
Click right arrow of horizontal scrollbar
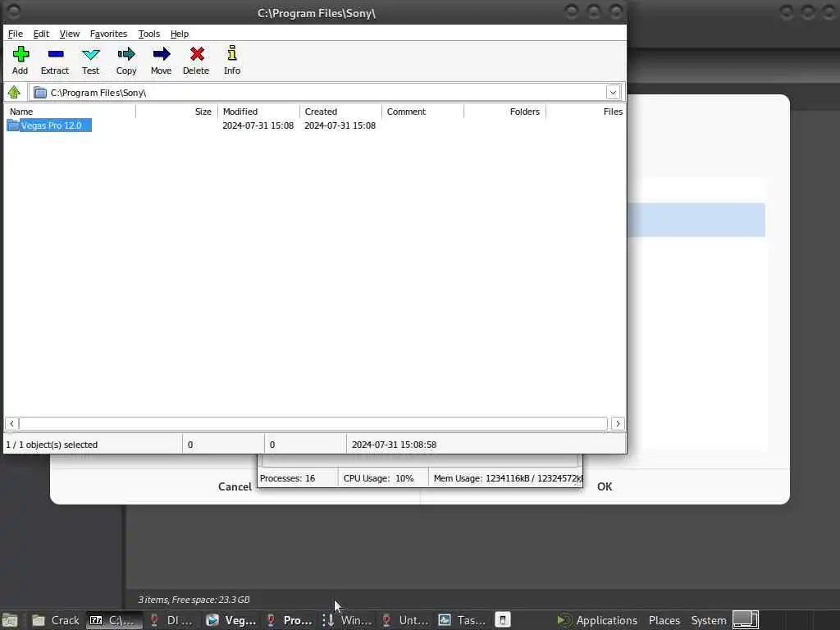pos(618,424)
